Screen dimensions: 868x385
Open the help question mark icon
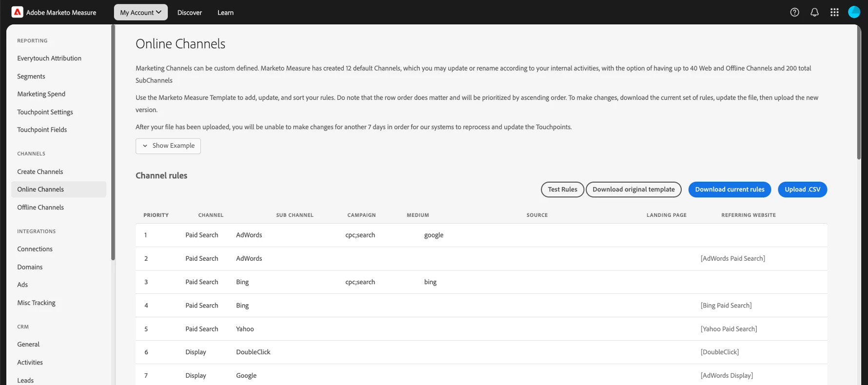point(794,12)
